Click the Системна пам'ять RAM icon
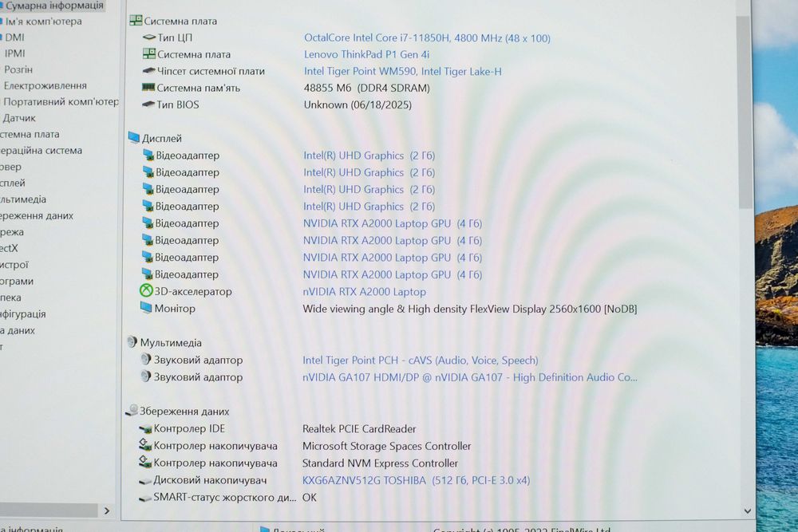 148,87
